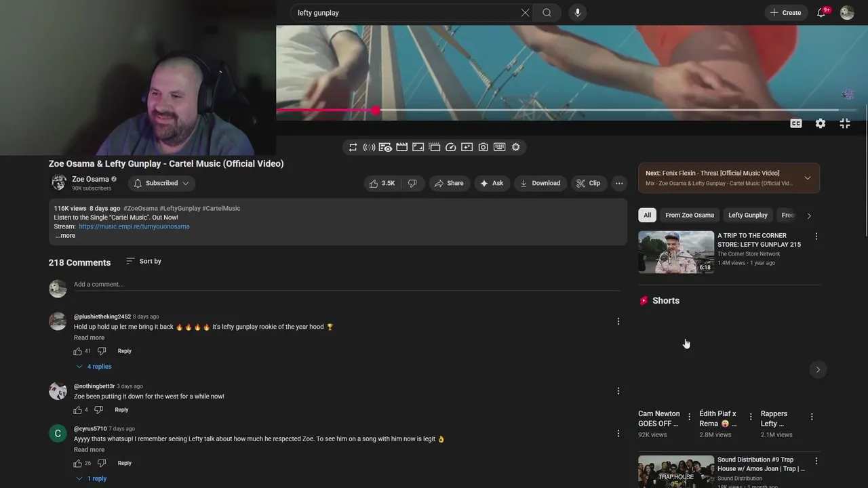
Task: Clear the search box with the X
Action: pos(525,13)
